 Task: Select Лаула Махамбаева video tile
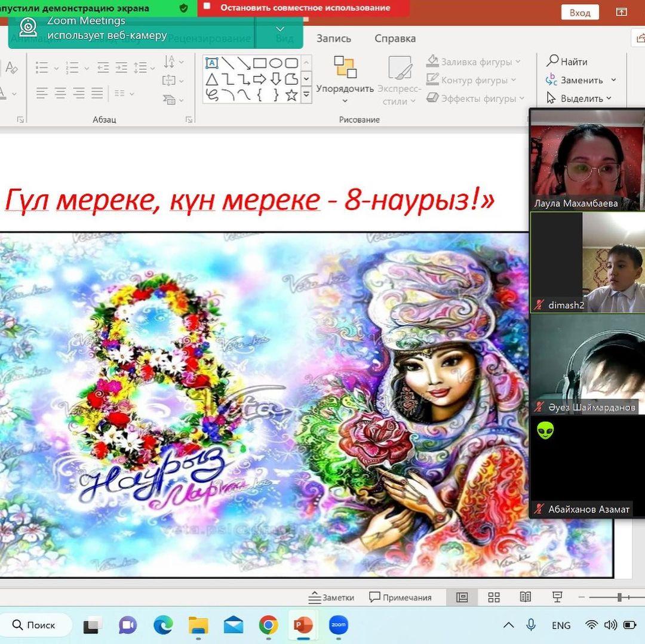pyautogui.click(x=588, y=161)
